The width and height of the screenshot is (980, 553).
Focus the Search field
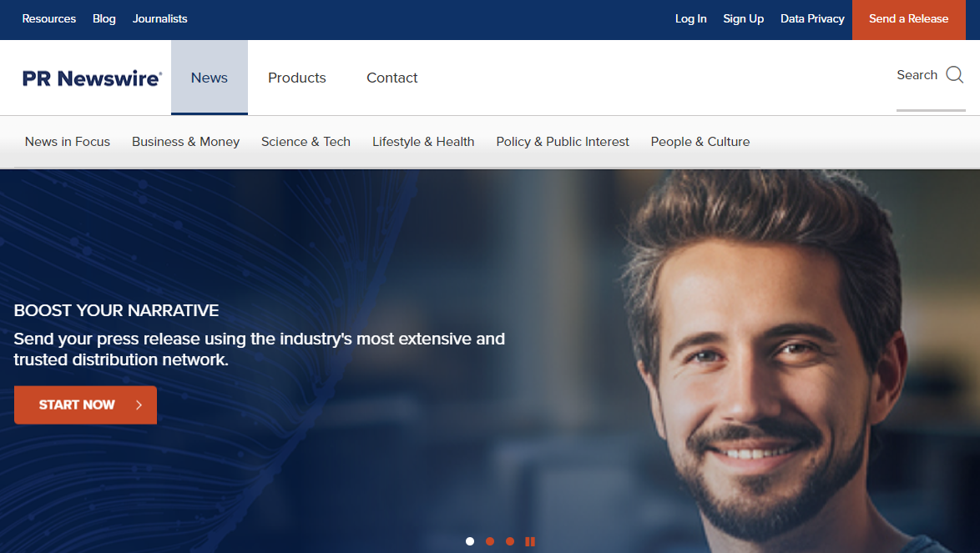[917, 75]
